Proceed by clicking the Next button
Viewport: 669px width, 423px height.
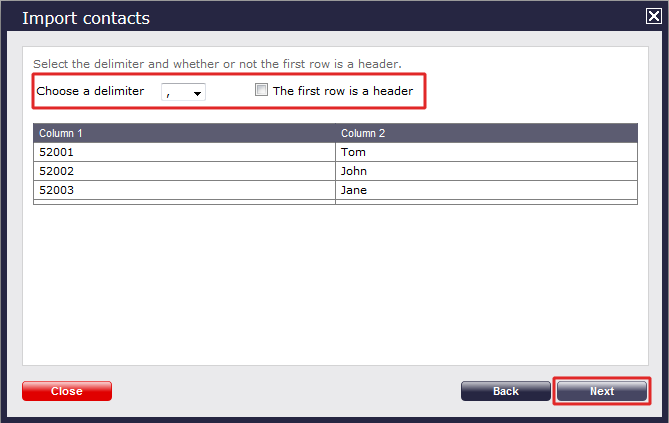pos(602,391)
